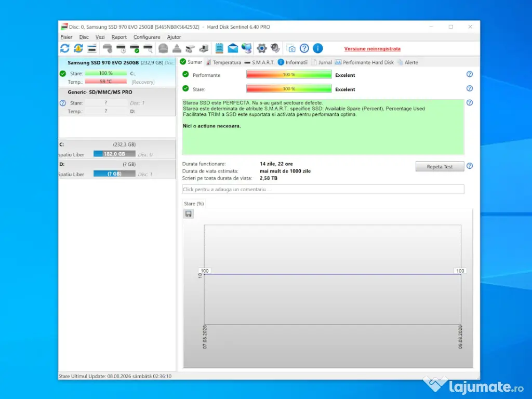Open the Fisier menu
This screenshot has height=399, width=532.
(66, 37)
